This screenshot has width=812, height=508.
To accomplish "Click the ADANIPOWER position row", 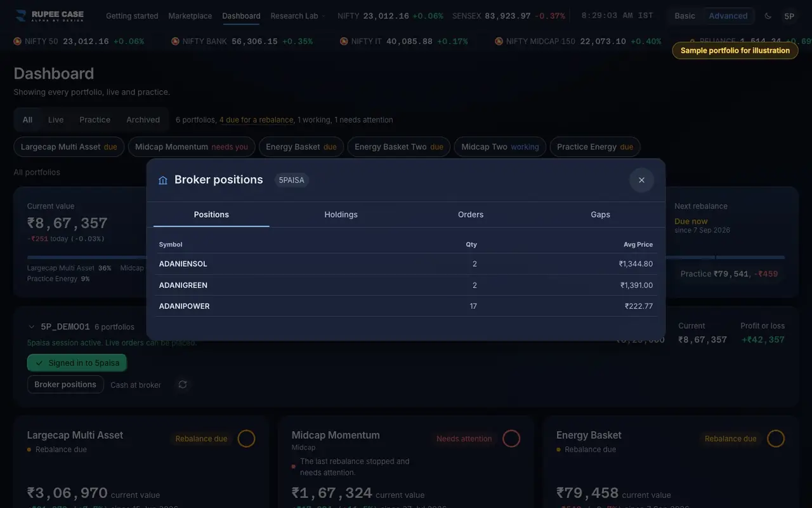I will tap(406, 306).
